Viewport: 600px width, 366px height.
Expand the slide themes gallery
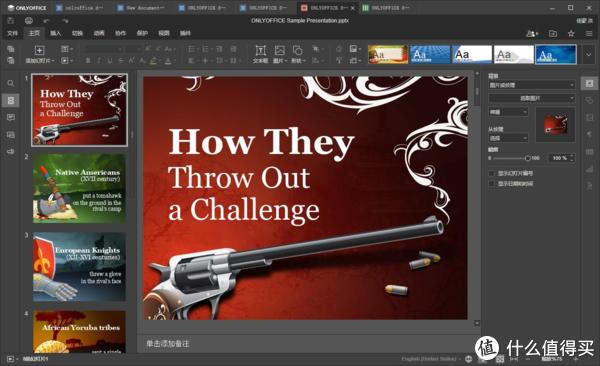[589, 54]
